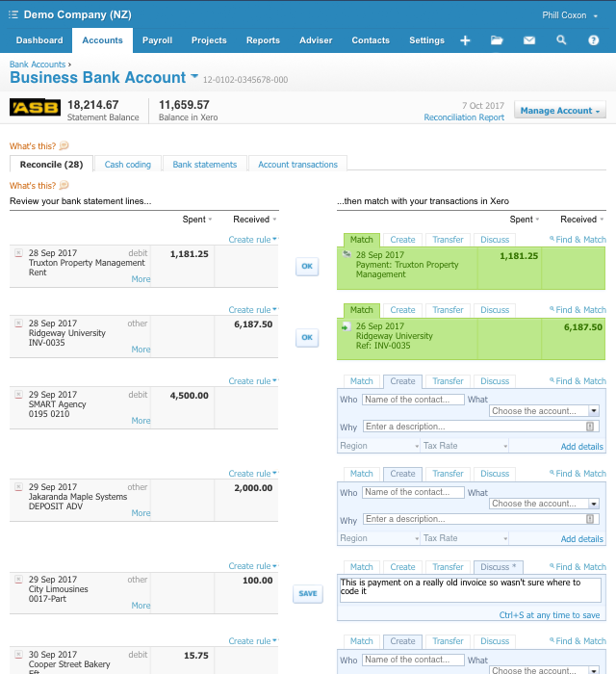This screenshot has width=616, height=674.
Task: Click Find & Match for City Limousines
Action: pyautogui.click(x=577, y=567)
